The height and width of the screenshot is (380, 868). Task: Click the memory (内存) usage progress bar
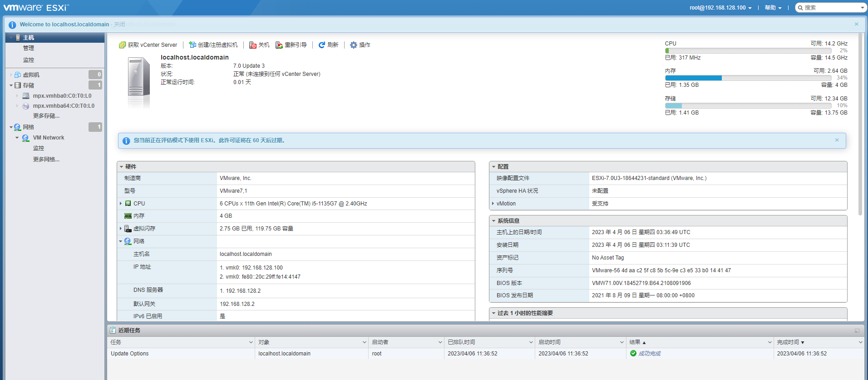(x=748, y=78)
